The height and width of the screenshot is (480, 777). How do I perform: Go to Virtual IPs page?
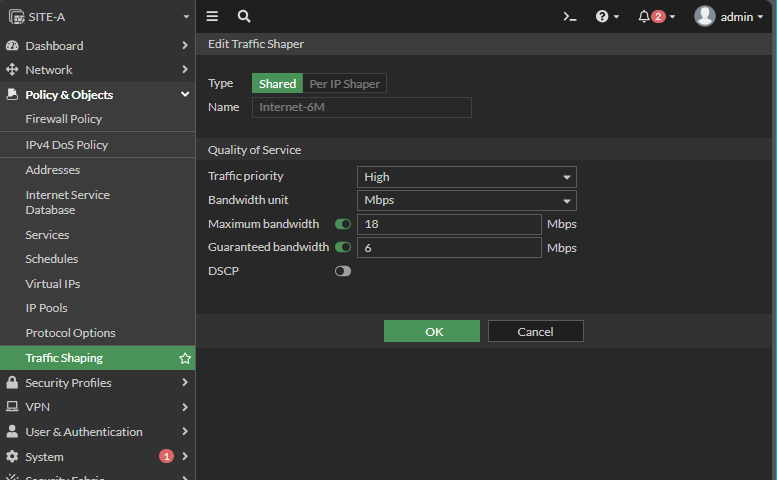point(52,284)
